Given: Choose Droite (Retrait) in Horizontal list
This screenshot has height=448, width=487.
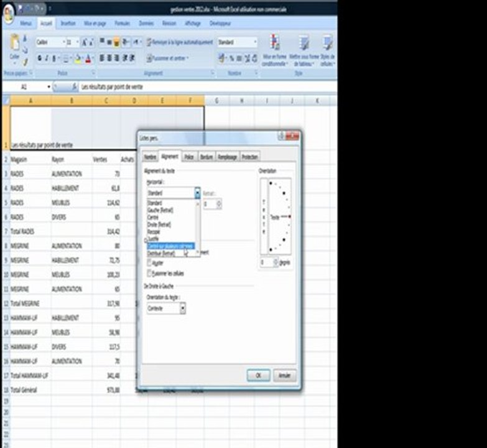Looking at the screenshot, I should pyautogui.click(x=159, y=225).
